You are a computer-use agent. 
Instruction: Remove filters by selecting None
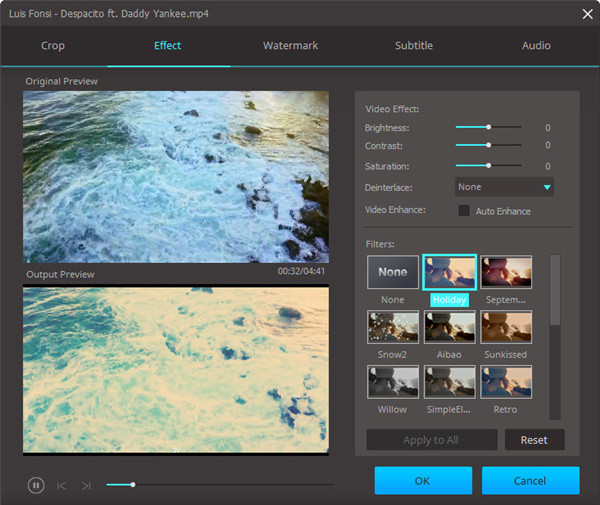(393, 272)
